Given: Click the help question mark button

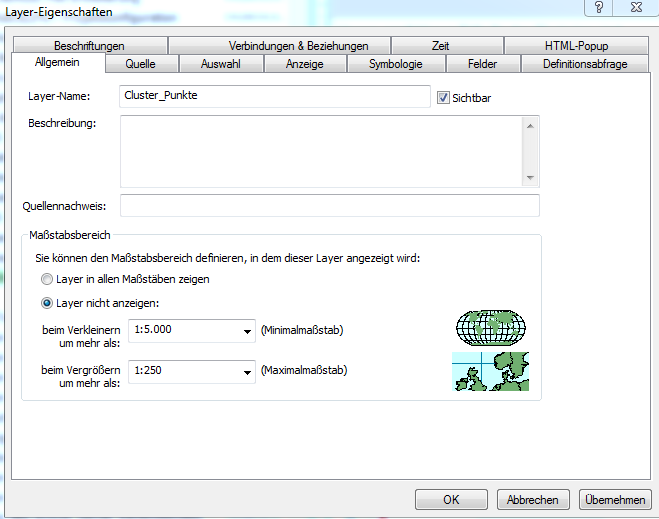Looking at the screenshot, I should point(599,7).
